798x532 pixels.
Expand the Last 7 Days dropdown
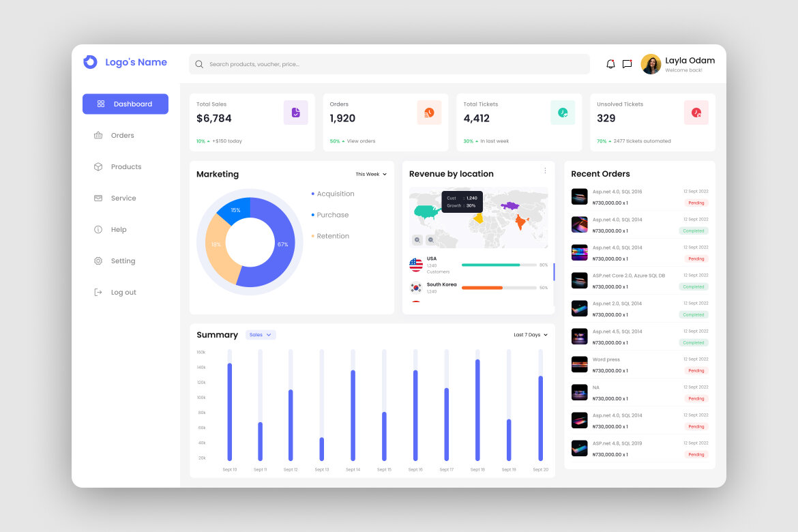point(529,334)
